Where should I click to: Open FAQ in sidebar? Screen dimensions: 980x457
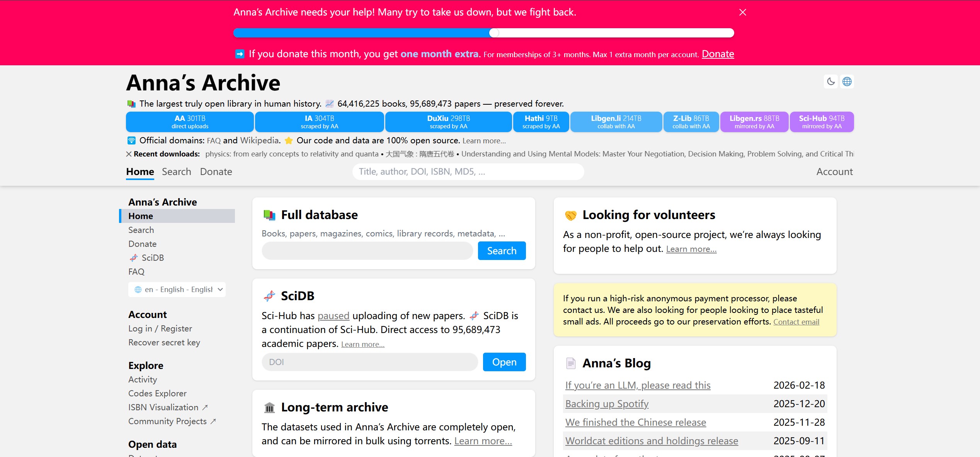pos(136,272)
